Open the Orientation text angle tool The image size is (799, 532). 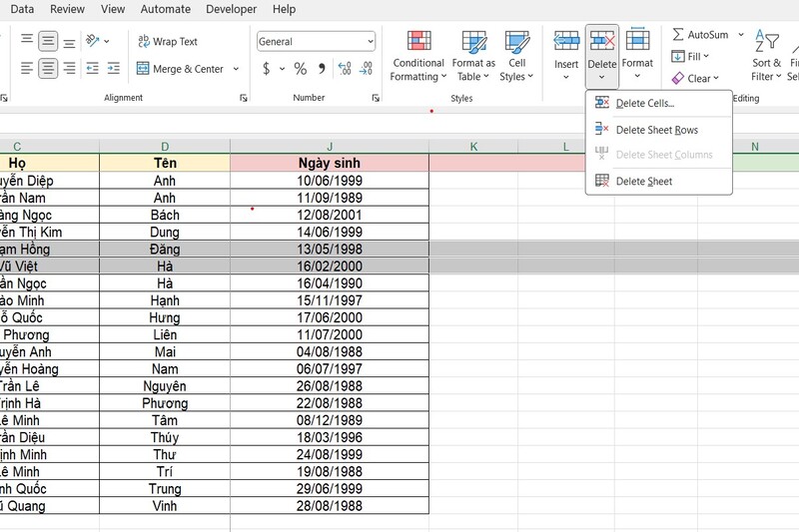(x=93, y=40)
